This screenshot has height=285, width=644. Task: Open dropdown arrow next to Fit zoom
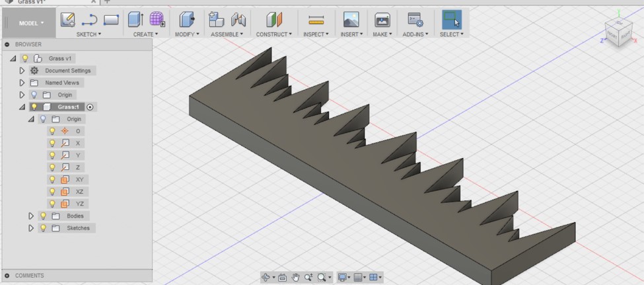tap(330, 278)
